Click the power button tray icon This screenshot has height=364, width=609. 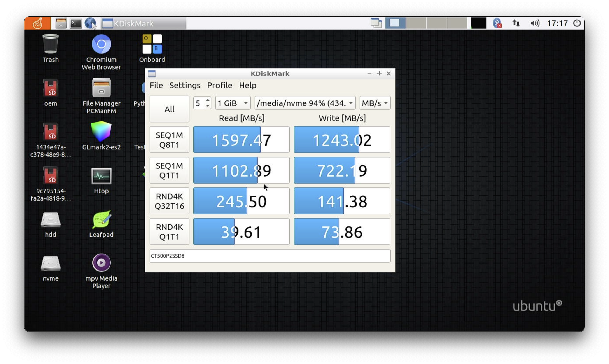[x=577, y=23]
